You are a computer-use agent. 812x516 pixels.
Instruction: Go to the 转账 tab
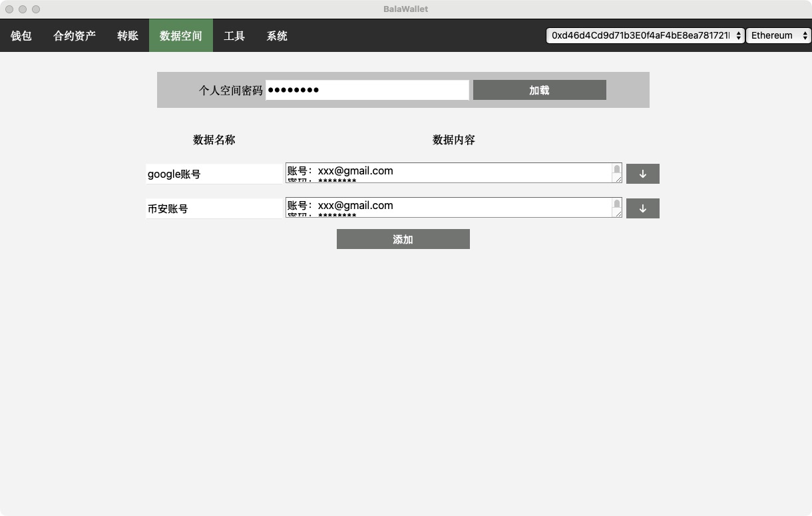(x=128, y=36)
